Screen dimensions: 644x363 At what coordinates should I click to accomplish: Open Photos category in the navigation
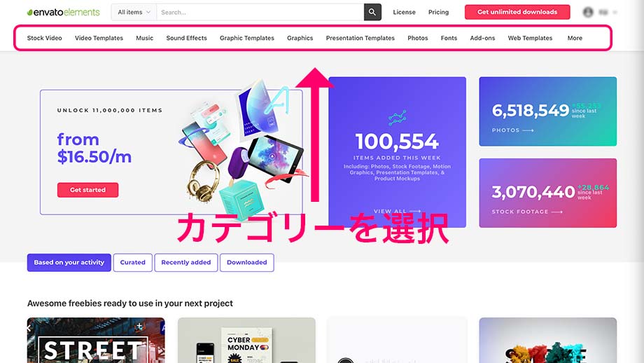coord(418,38)
